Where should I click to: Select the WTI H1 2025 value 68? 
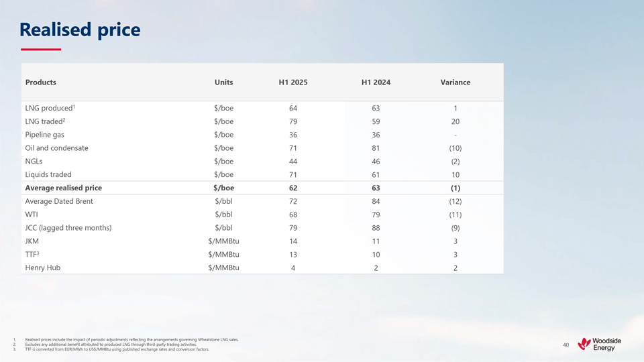293,215
